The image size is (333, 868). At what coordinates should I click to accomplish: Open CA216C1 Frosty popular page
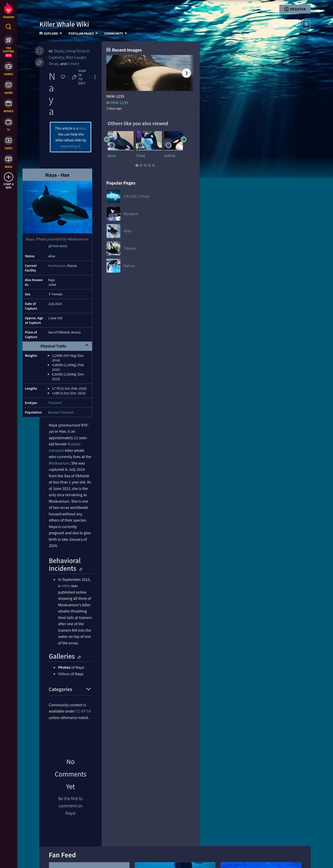tap(137, 196)
